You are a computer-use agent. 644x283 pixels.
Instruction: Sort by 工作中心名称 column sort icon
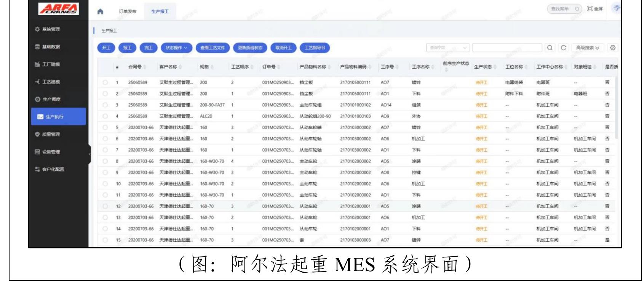pyautogui.click(x=566, y=67)
